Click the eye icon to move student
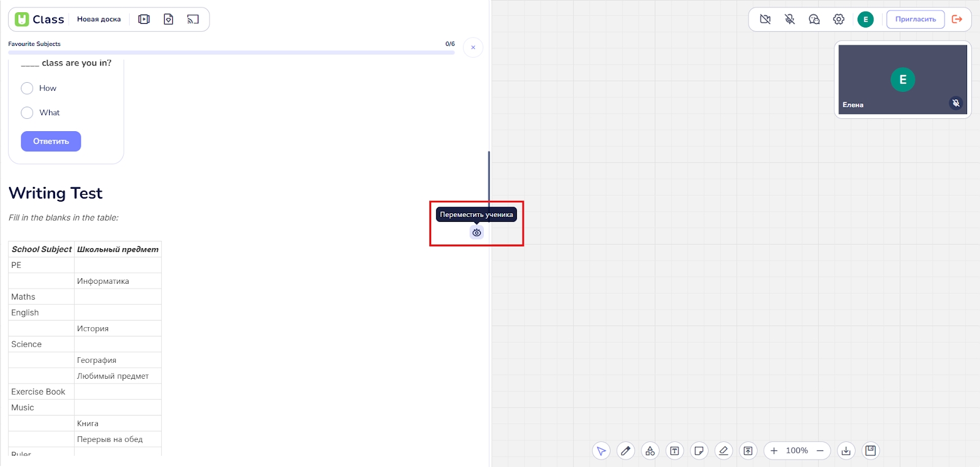The height and width of the screenshot is (467, 980). click(x=477, y=233)
